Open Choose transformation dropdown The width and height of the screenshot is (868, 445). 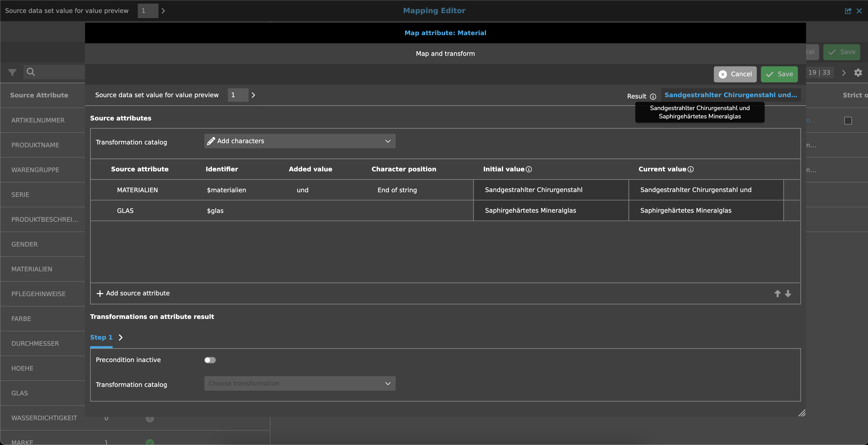pyautogui.click(x=300, y=383)
